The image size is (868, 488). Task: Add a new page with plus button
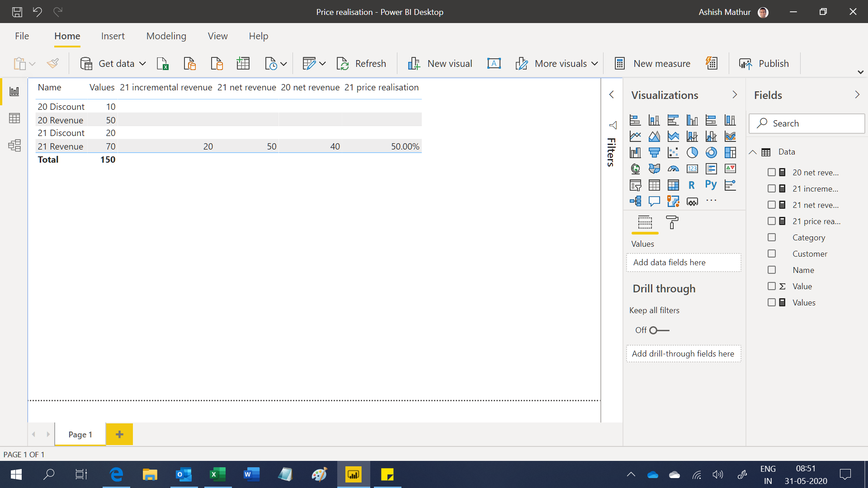pyautogui.click(x=119, y=434)
